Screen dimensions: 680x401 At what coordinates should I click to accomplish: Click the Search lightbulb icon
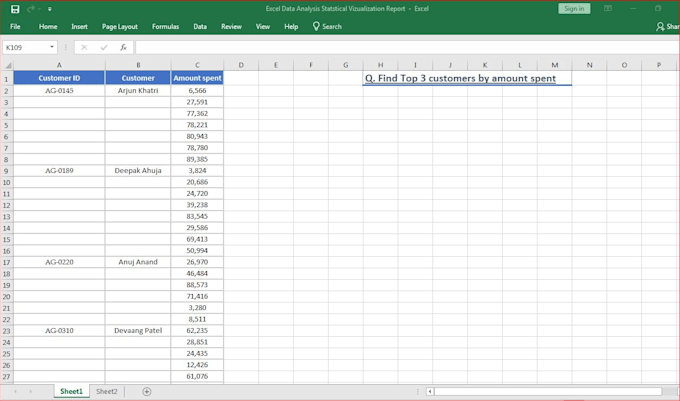point(316,27)
